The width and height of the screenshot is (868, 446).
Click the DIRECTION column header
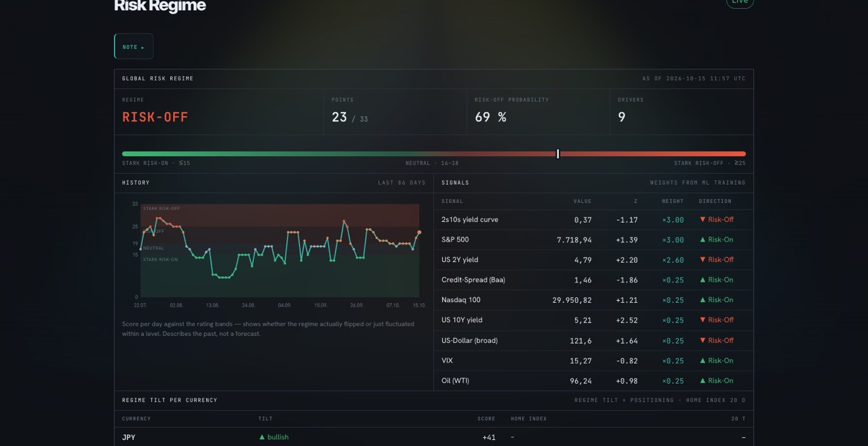coord(715,202)
